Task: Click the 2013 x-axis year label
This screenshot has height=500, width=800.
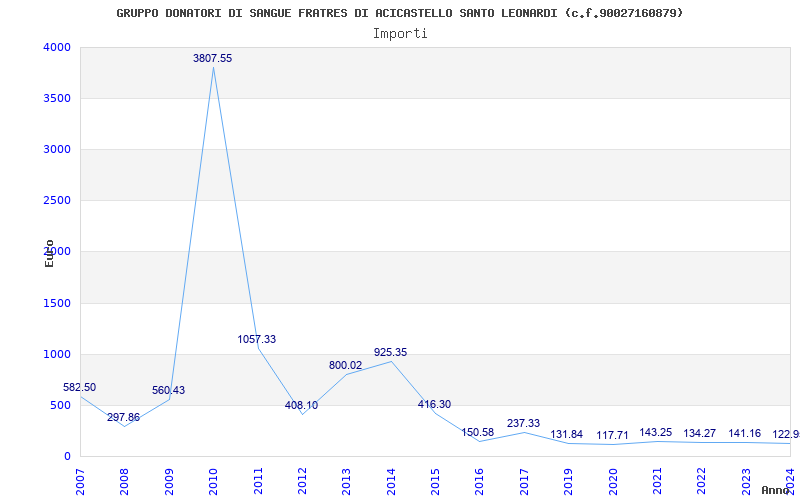Action: pyautogui.click(x=346, y=481)
